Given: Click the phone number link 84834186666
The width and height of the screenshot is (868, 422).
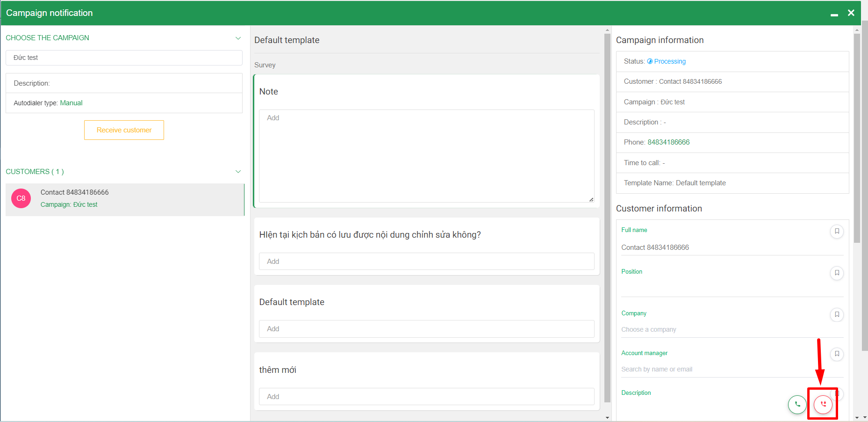Looking at the screenshot, I should click(668, 142).
